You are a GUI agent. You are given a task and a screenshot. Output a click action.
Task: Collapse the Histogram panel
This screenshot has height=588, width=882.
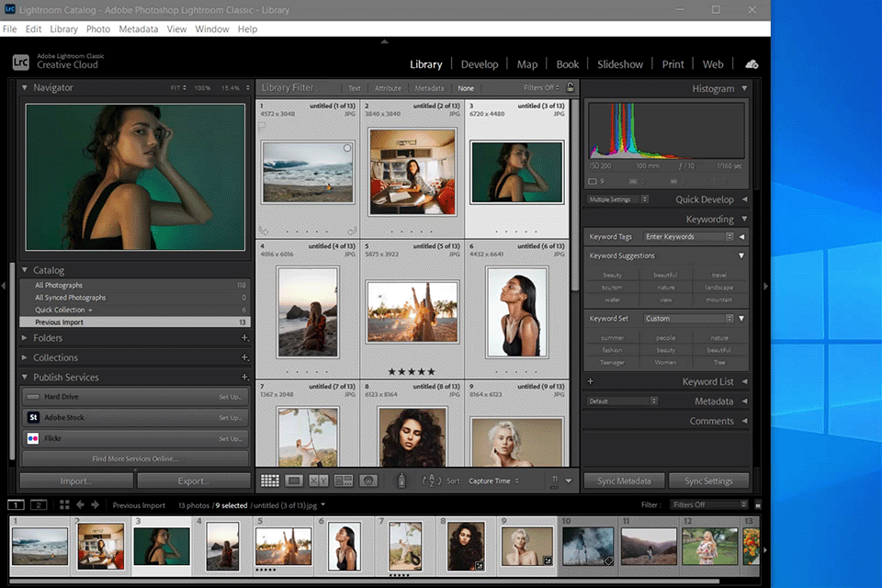[x=744, y=88]
